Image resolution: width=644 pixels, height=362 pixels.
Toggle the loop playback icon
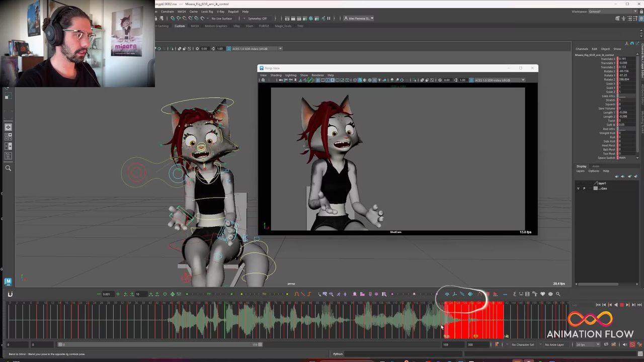coord(606,344)
